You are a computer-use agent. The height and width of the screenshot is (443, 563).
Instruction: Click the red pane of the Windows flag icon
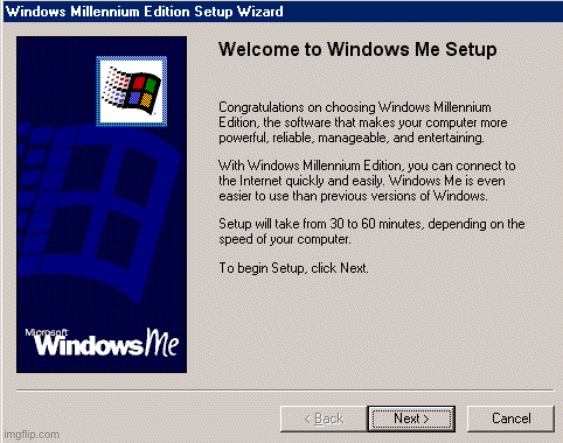139,82
